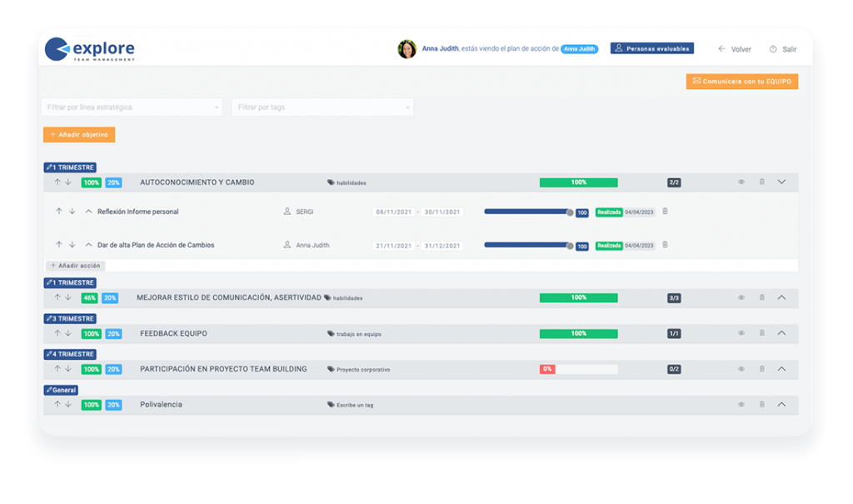Click the envelope icon on Comunícate con tu EQUIPO
The image size is (853, 504).
click(x=696, y=81)
